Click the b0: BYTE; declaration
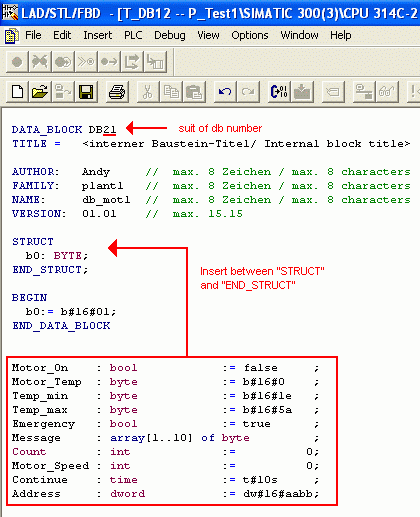 pos(57,256)
